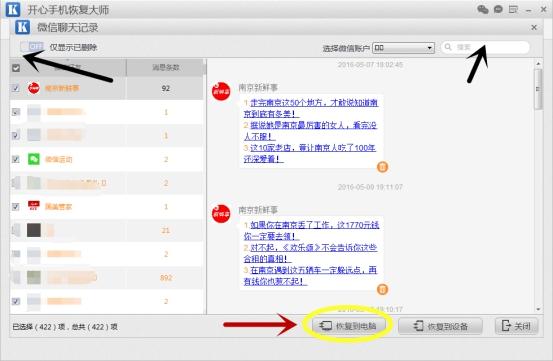Click 南京新鲜事 red avatar in contact list
The width and height of the screenshot is (553, 361).
34,88
